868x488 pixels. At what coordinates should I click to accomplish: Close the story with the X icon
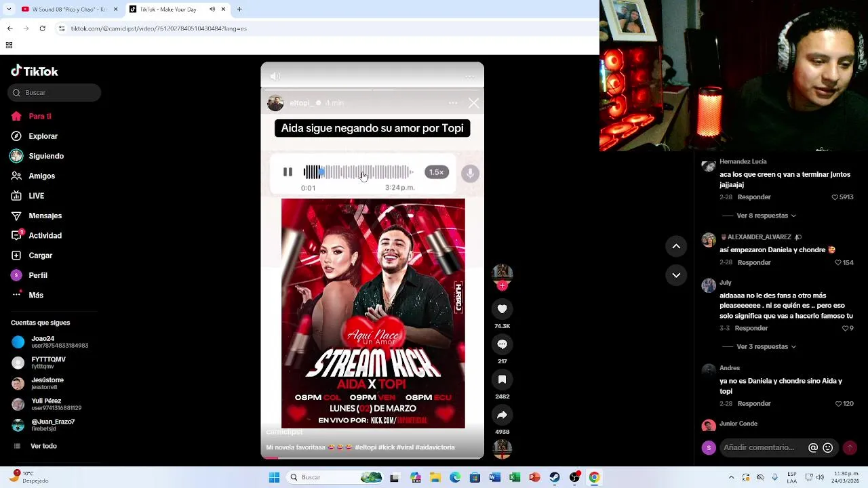click(473, 103)
